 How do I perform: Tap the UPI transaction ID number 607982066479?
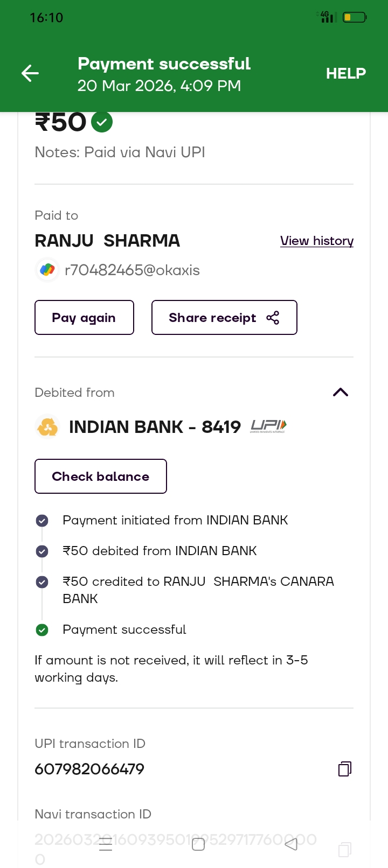tap(89, 769)
